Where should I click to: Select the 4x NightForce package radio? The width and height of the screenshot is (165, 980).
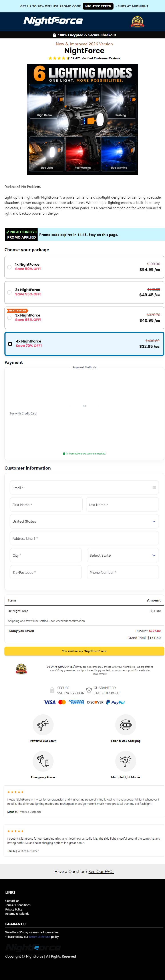pos(10,344)
